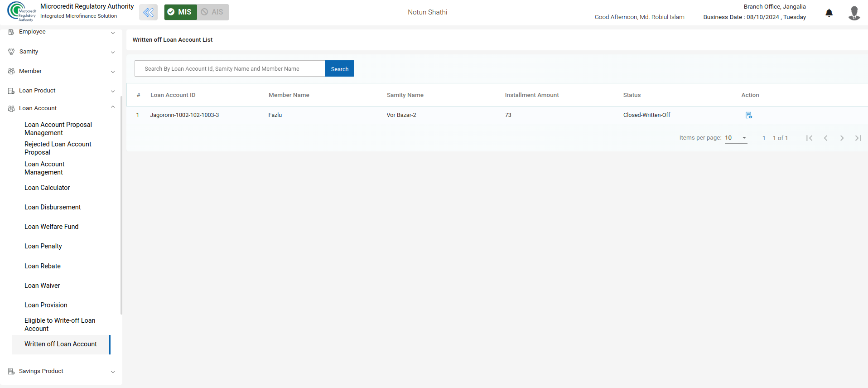Click account ID Jagoronn-1002-102-1003-3
This screenshot has width=868, height=388.
pyautogui.click(x=184, y=115)
